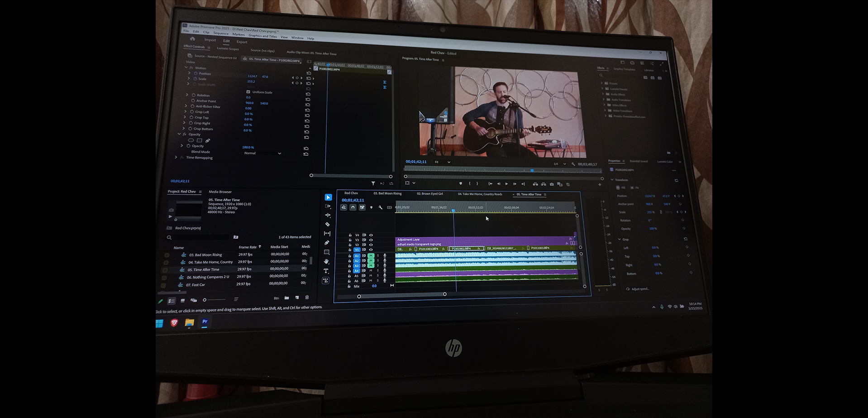Image resolution: width=868 pixels, height=418 pixels.
Task: Toggle timeline Snap magnet icon
Action: click(x=353, y=207)
